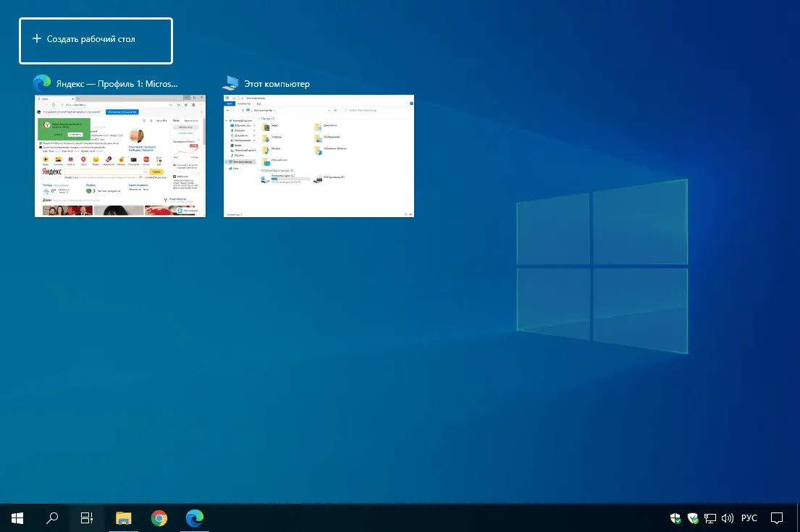Toggle the Task View taskbar button

(87, 518)
